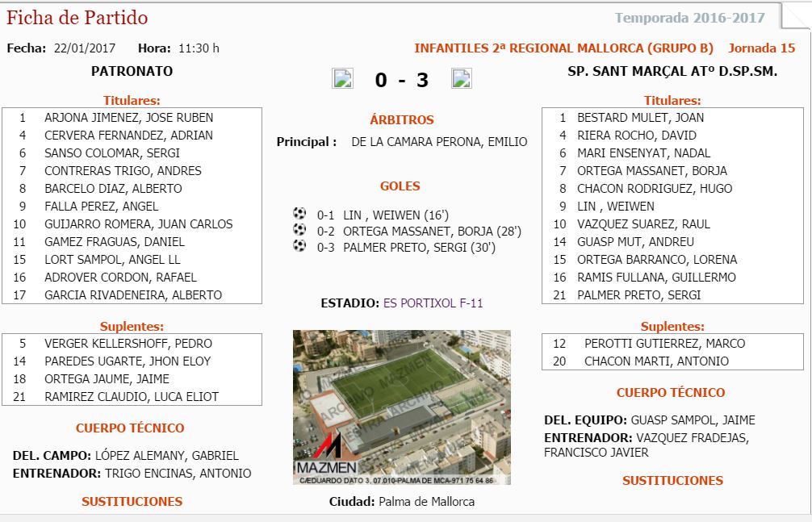Click referee DE LA CAMARA PERONA, EMILIO

(439, 142)
